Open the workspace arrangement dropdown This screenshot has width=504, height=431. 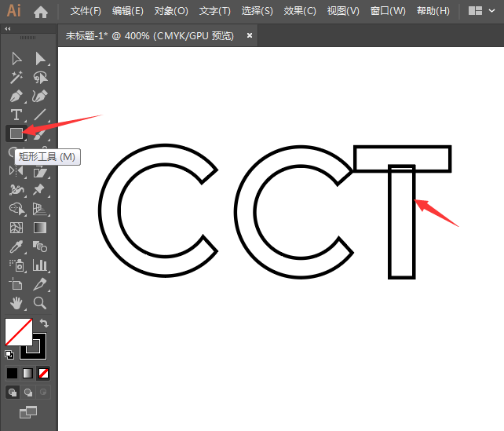click(481, 11)
